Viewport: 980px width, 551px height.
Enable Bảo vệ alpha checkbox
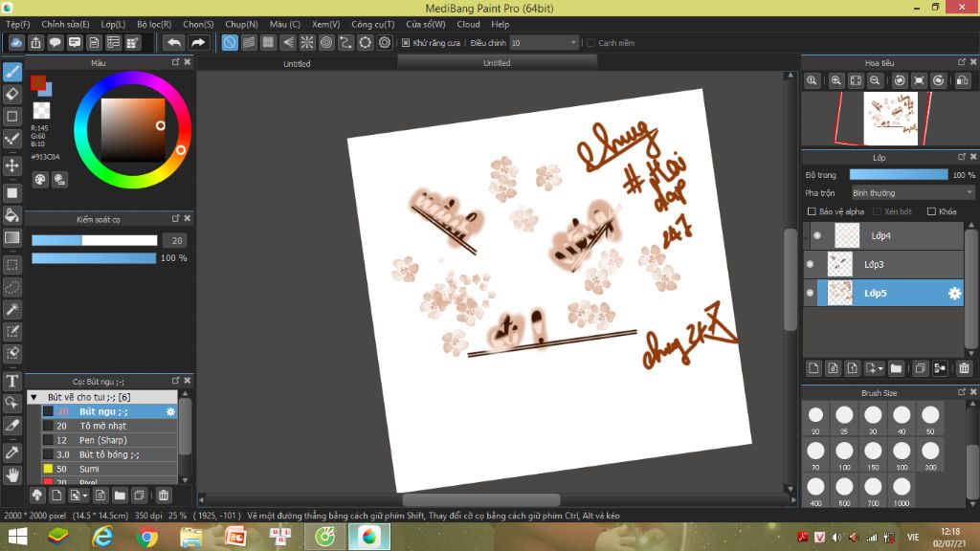click(812, 211)
